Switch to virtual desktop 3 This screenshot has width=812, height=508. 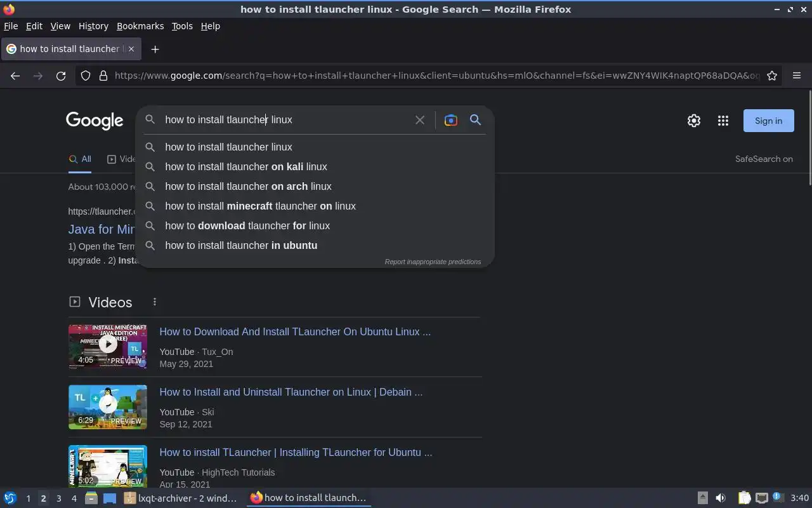(x=58, y=498)
